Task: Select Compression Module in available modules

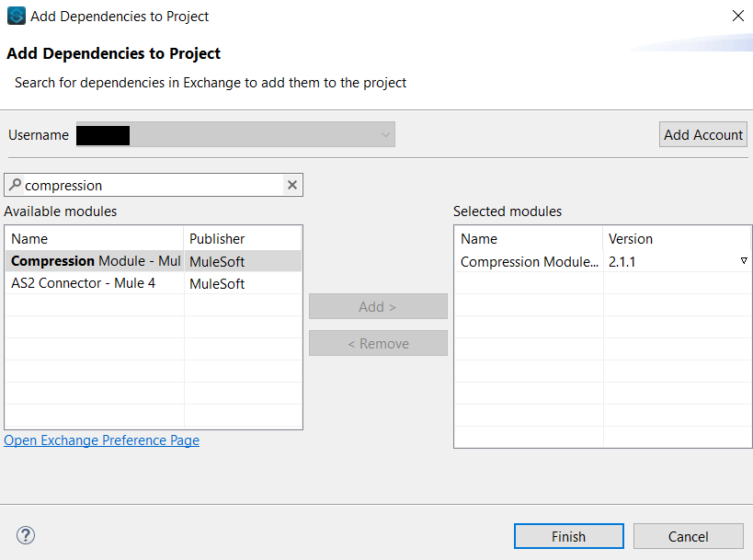Action: 95,261
